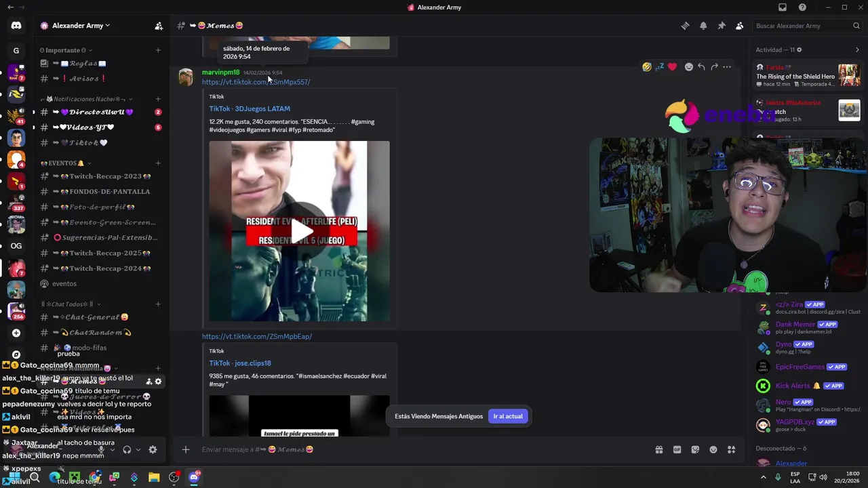The height and width of the screenshot is (488, 868).
Task: Reply to marvinpm18's message
Action: (701, 67)
